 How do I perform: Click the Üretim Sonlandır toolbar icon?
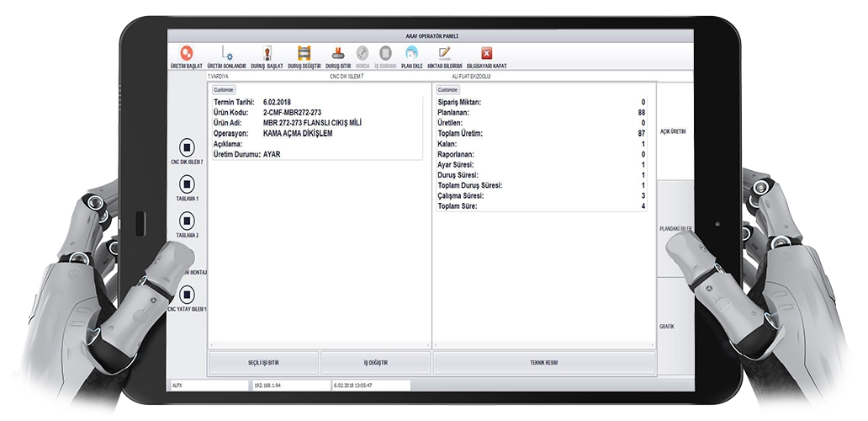tap(226, 53)
